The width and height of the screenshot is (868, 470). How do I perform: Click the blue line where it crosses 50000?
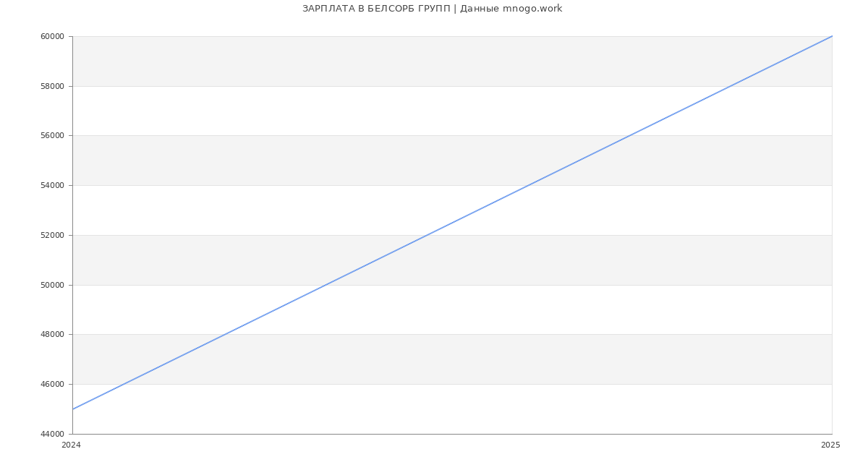325,285
